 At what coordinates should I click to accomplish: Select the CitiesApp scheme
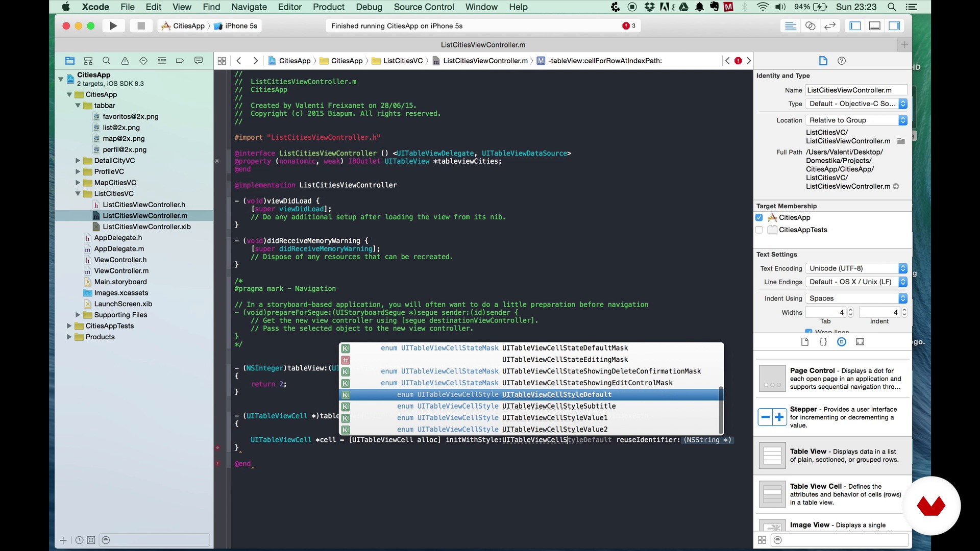coord(183,26)
